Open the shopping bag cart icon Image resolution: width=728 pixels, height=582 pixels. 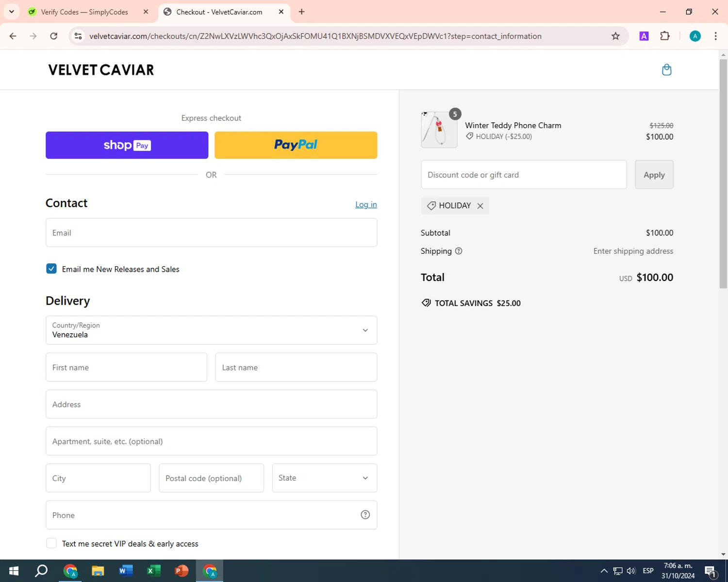click(x=667, y=70)
